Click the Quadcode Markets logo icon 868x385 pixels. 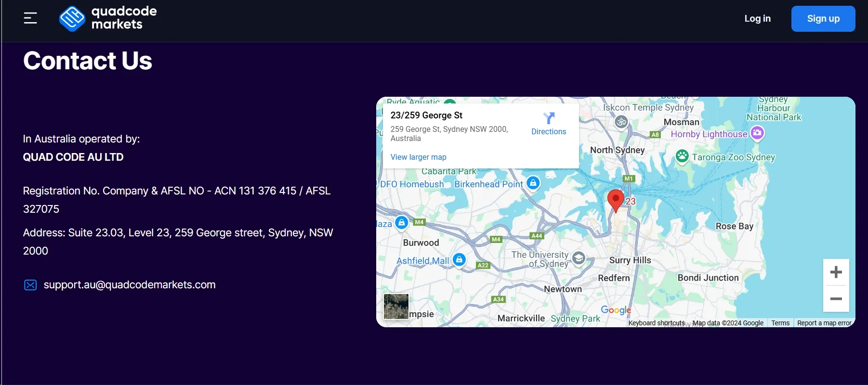point(72,19)
